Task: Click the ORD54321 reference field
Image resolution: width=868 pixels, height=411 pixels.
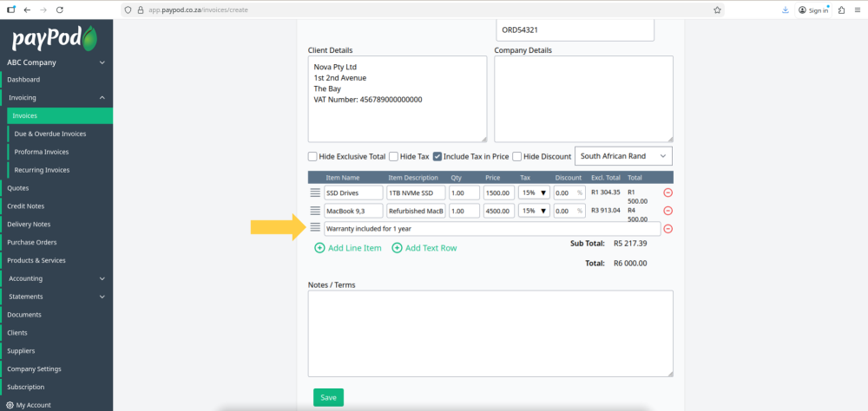Action: click(575, 29)
